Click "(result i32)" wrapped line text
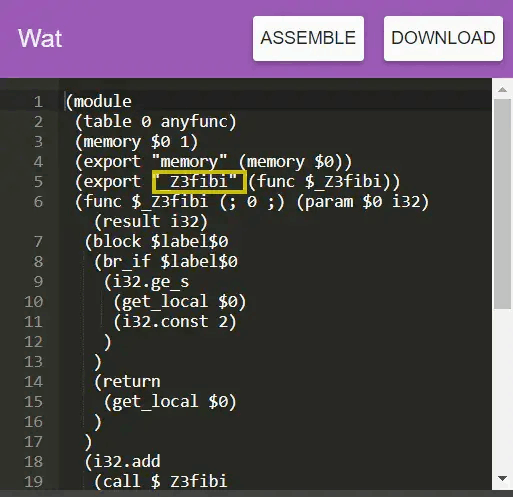The width and height of the screenshot is (513, 497). [151, 222]
